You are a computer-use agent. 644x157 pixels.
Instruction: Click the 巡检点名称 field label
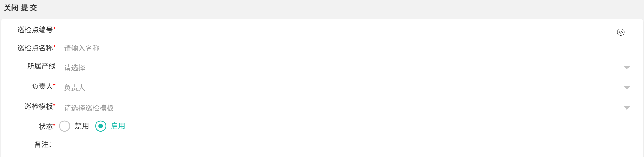(35, 48)
